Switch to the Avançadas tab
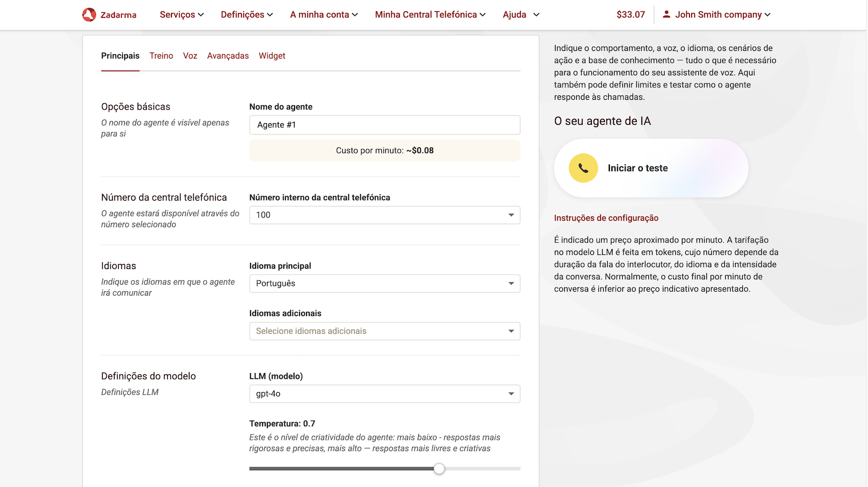The image size is (868, 487). tap(228, 56)
